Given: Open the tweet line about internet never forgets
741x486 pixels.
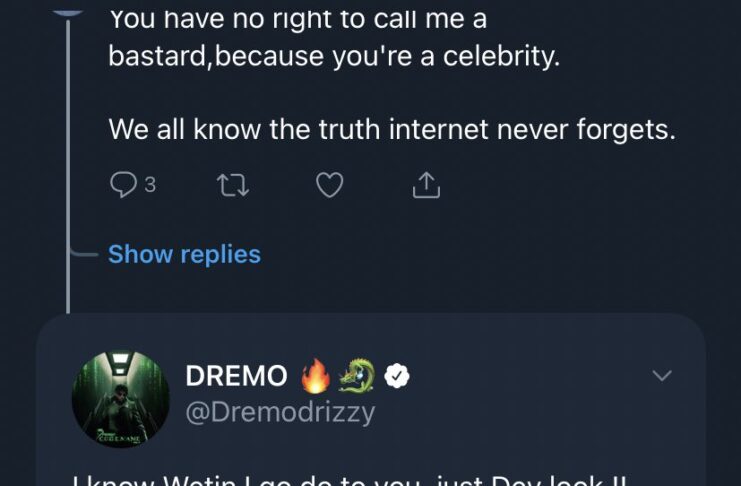Looking at the screenshot, I should [x=391, y=130].
